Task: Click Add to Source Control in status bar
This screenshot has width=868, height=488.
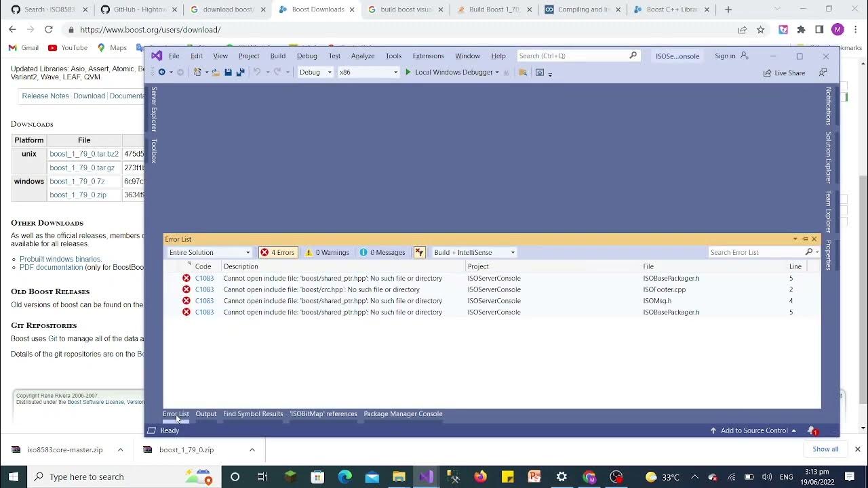Action: coord(753,430)
